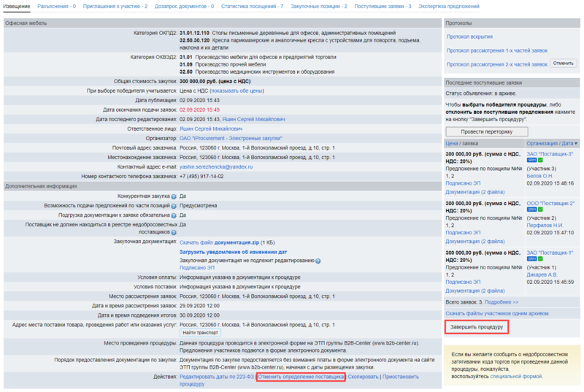584x392 pixels.
Task: Click help icon after 'не подлежит редактированию'
Action: 318,260
